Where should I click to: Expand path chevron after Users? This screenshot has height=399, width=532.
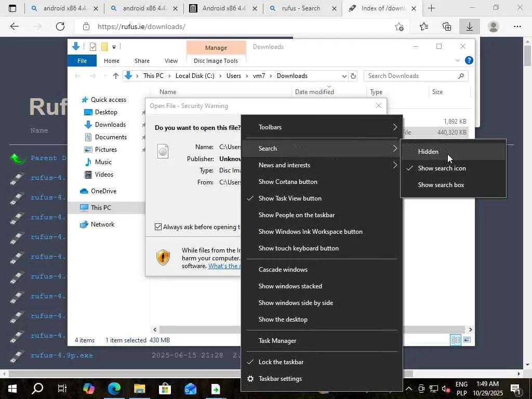point(247,76)
